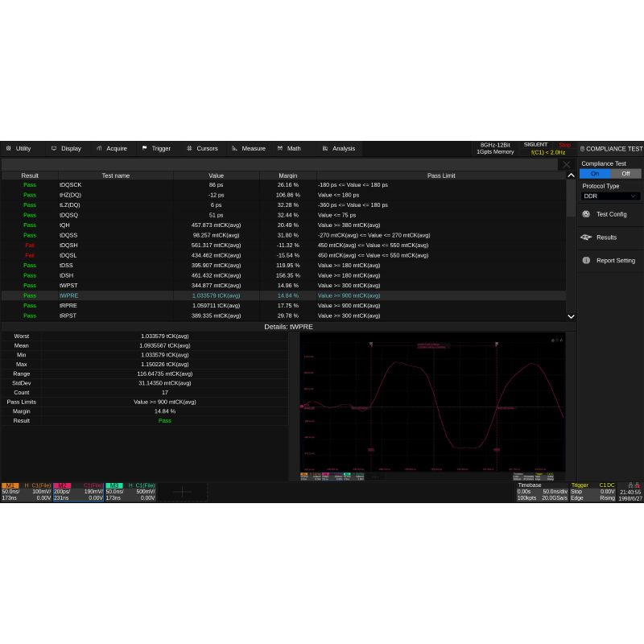
Task: Close the results table panel
Action: pyautogui.click(x=567, y=164)
